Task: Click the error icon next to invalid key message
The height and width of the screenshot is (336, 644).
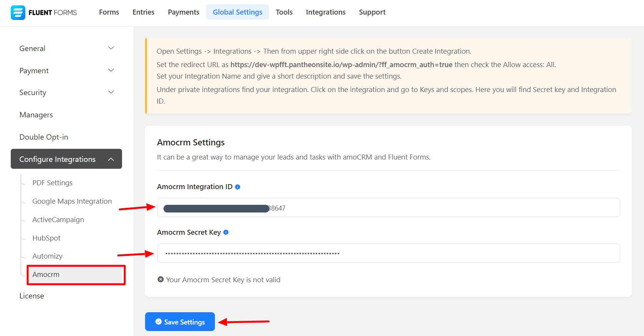Action: 160,280
